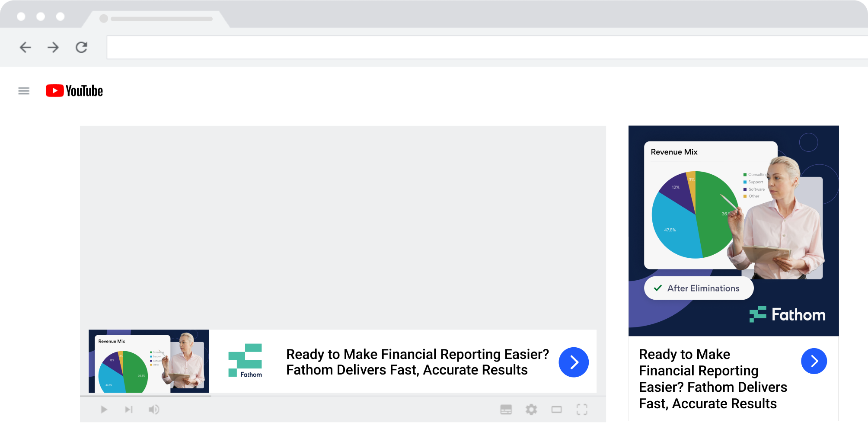Image resolution: width=868 pixels, height=429 pixels.
Task: Switch to theater mode view
Action: click(556, 409)
